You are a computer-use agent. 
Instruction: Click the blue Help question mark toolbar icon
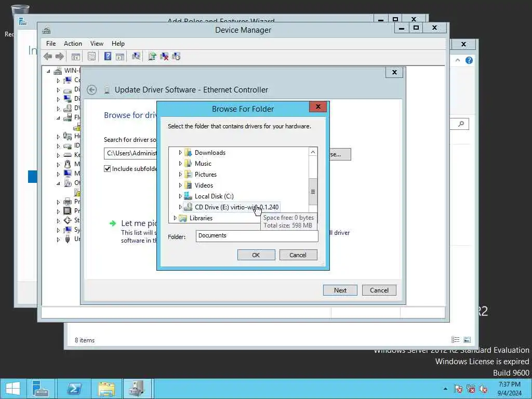(108, 56)
